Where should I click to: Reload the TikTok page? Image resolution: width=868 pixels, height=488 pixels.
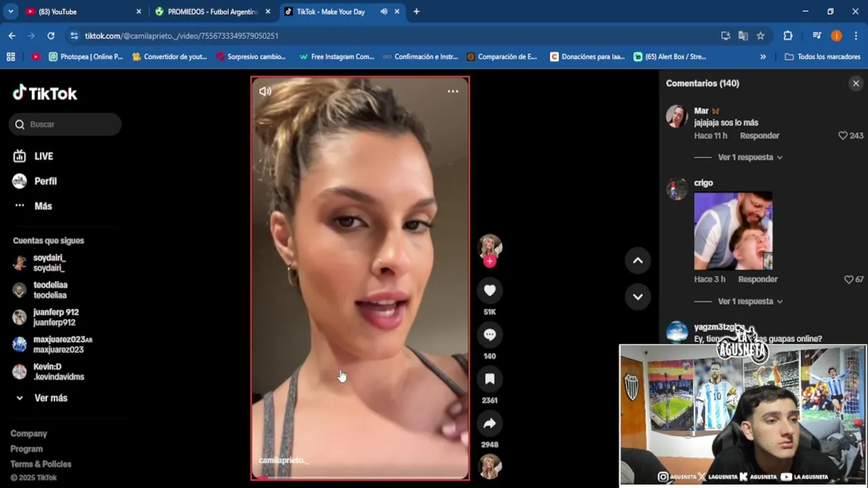click(51, 35)
